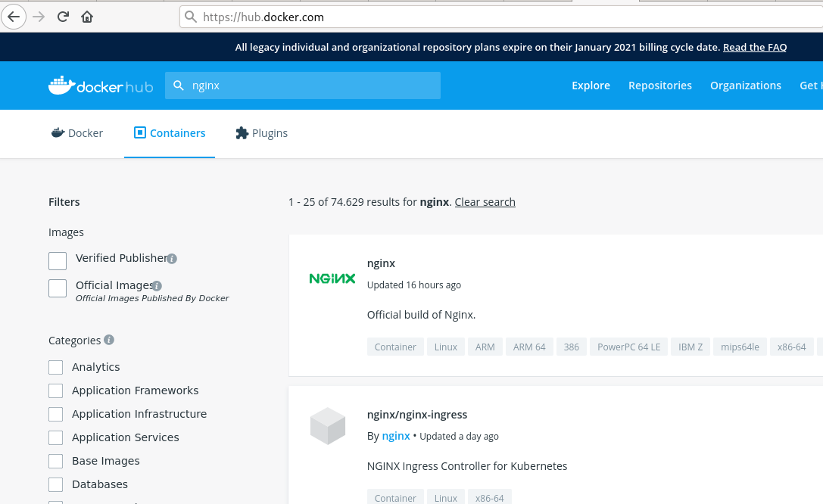Switch to the Containers tab
823x504 pixels.
170,132
